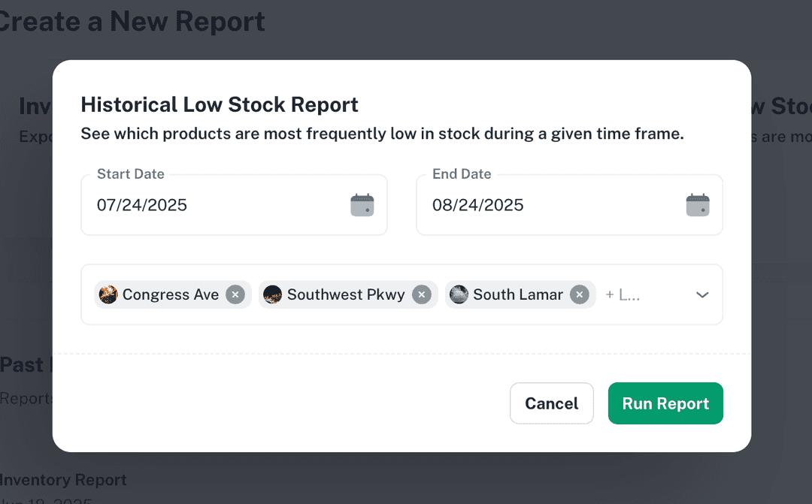Viewport: 812px width, 504px height.
Task: Show hidden locations via the overflow indicator
Action: (623, 294)
